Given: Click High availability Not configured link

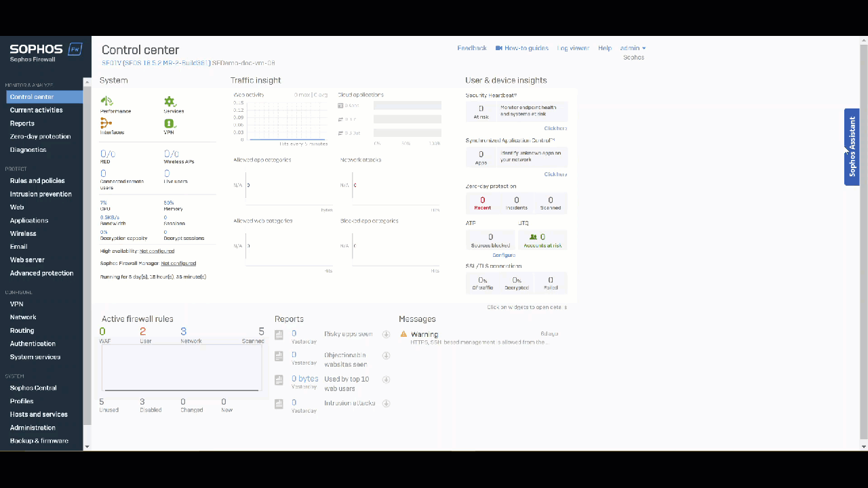Looking at the screenshot, I should pos(157,251).
